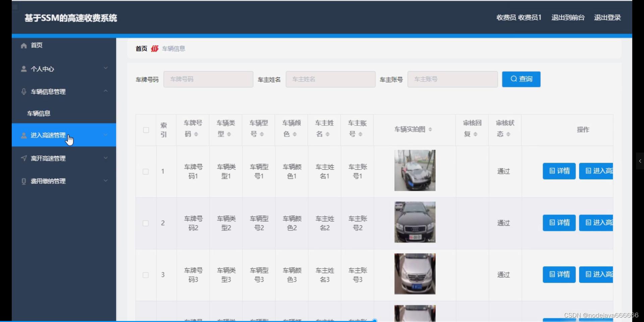Image resolution: width=644 pixels, height=322 pixels.
Task: Select 车辆信息管理 in the sidebar
Action: [x=64, y=92]
